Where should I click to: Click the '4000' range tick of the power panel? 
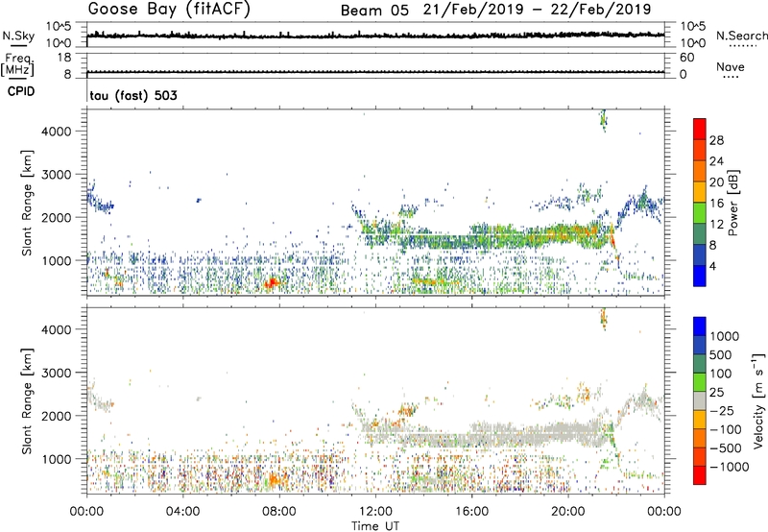(56, 132)
